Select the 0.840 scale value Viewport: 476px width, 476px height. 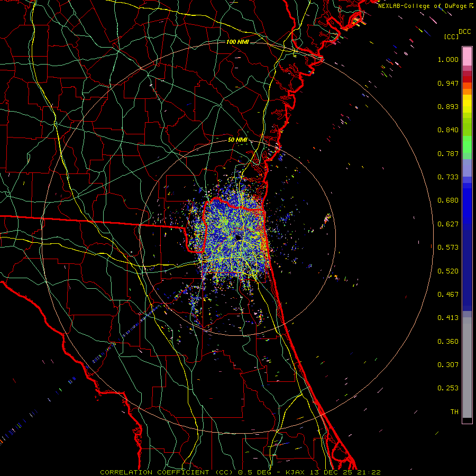(448, 130)
